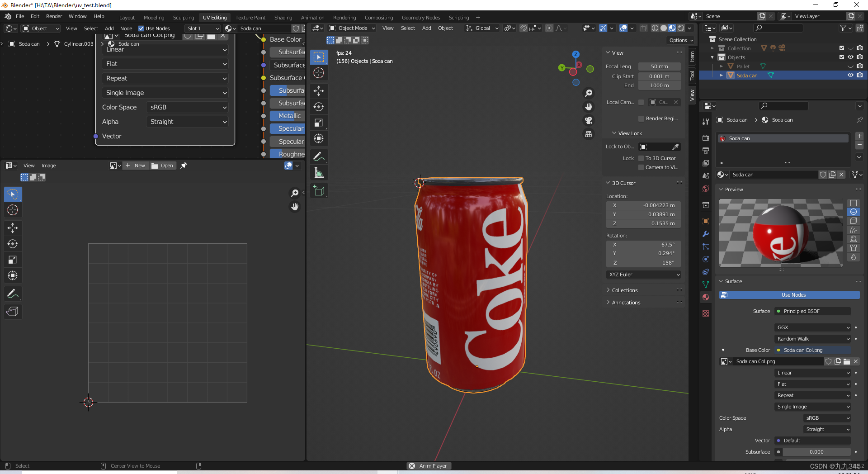The image size is (868, 474).
Task: Open the File menu
Action: (20, 16)
